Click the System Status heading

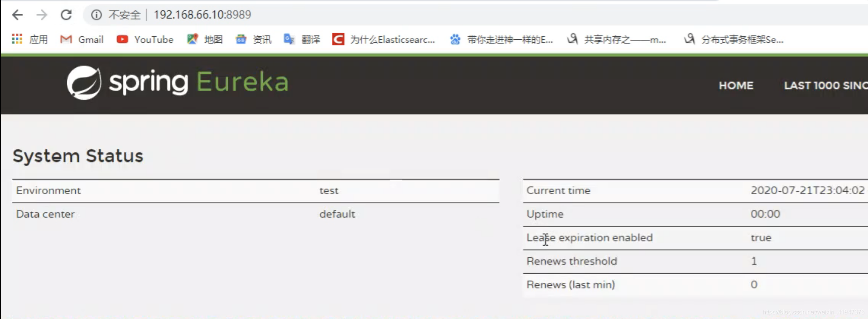(78, 156)
